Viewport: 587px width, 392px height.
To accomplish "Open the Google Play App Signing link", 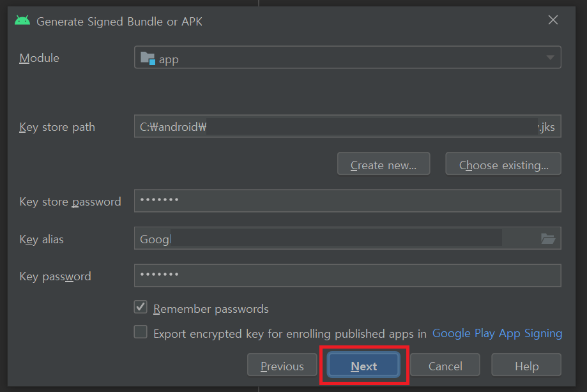I will pos(497,333).
